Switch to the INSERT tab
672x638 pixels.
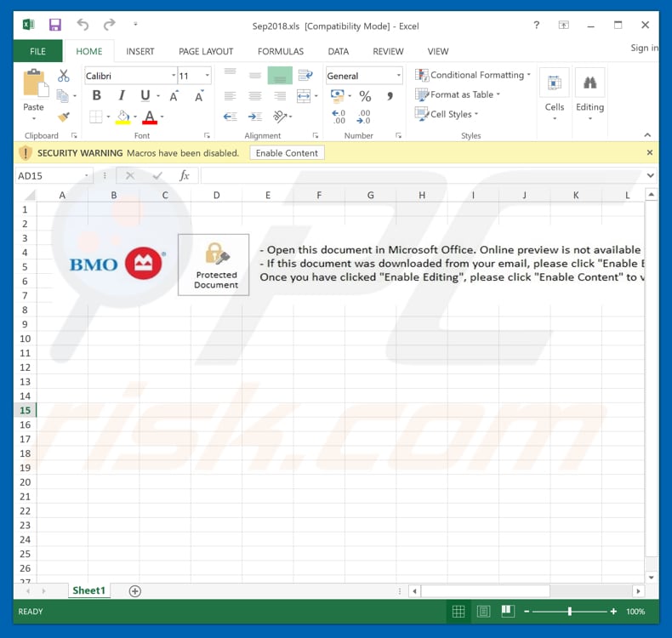(x=140, y=51)
